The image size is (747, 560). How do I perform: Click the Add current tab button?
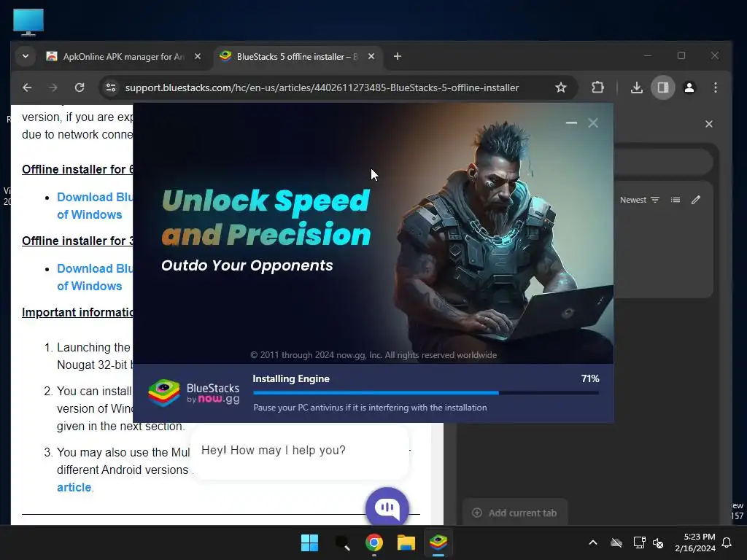tap(514, 513)
